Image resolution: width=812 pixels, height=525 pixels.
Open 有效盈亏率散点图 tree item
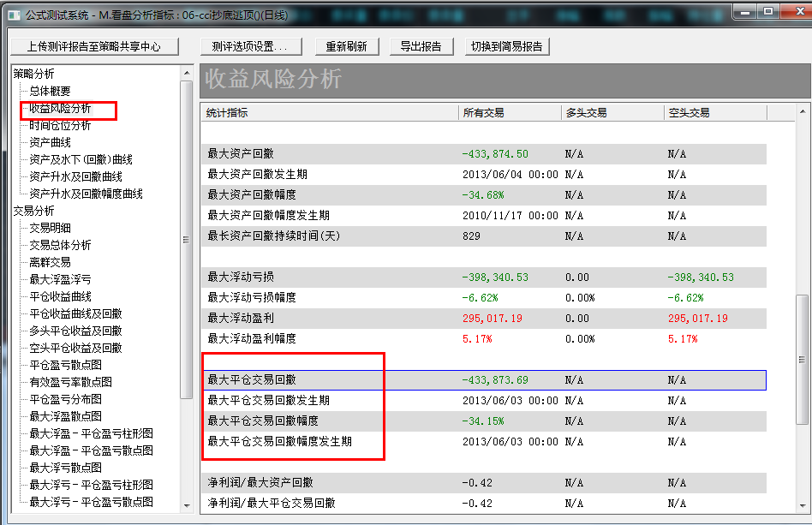pyautogui.click(x=70, y=382)
